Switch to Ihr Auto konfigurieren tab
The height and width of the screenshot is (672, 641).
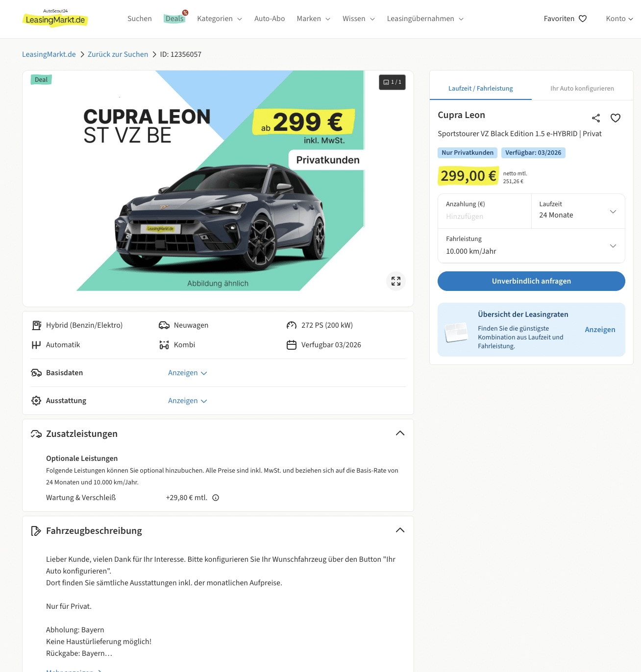coord(582,89)
